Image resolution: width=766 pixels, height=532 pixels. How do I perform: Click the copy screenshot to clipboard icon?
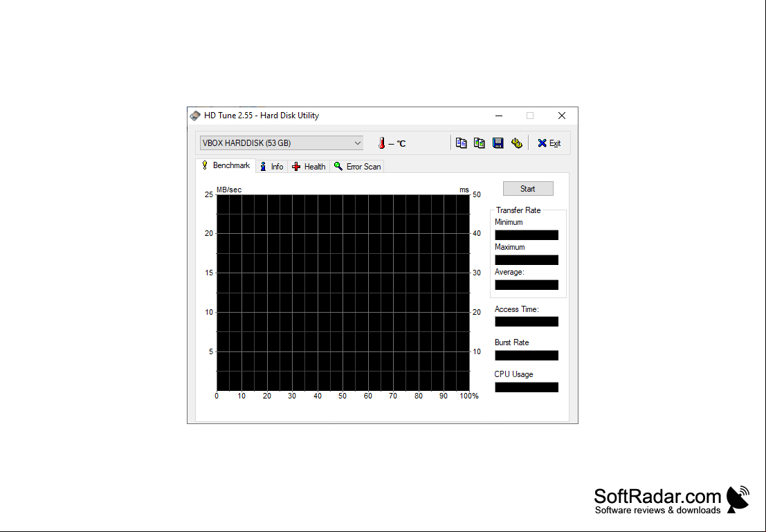[480, 143]
